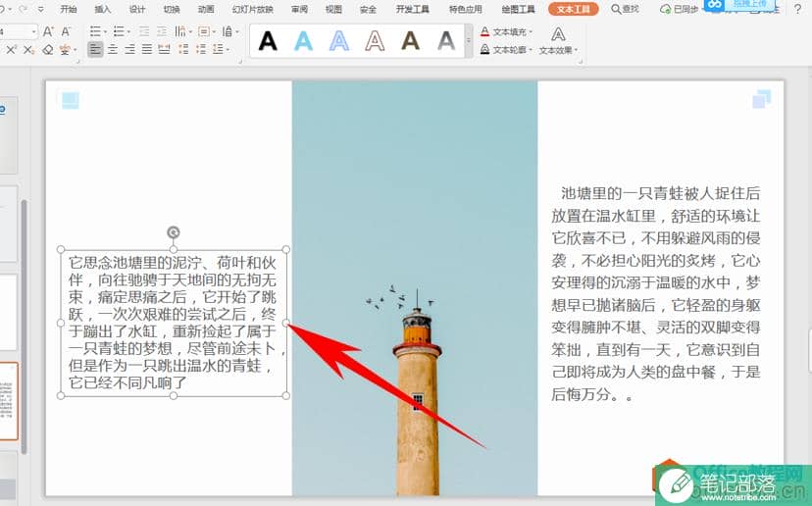Click the text fill color A icon
The image size is (812, 506).
(x=484, y=32)
